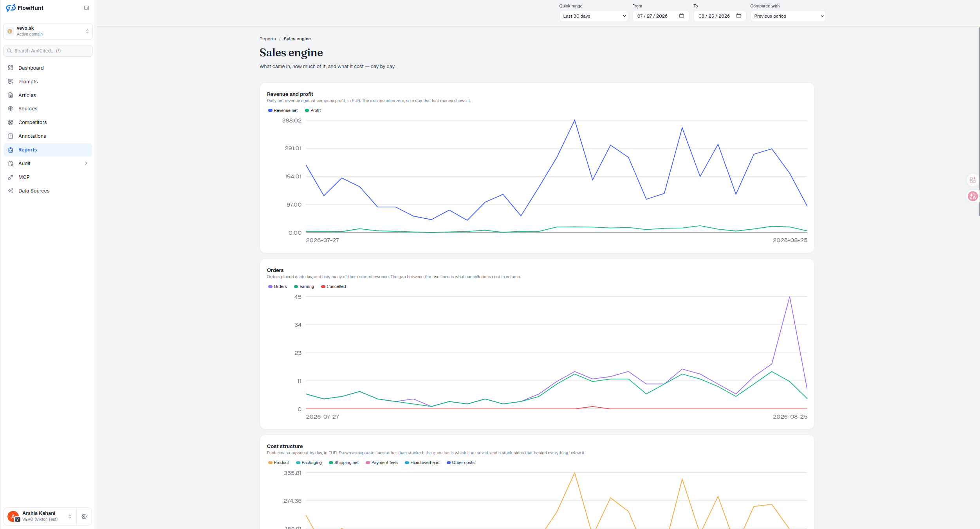This screenshot has height=529, width=980.
Task: Toggle the Product cost legend series
Action: [x=279, y=462]
